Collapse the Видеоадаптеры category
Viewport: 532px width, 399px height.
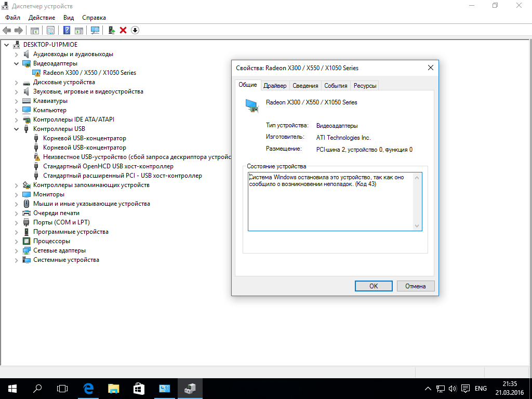pyautogui.click(x=16, y=63)
